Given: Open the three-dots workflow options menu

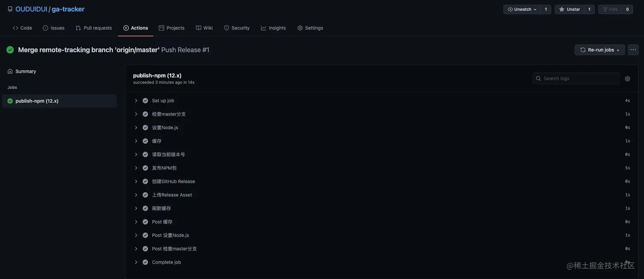Looking at the screenshot, I should [x=633, y=50].
